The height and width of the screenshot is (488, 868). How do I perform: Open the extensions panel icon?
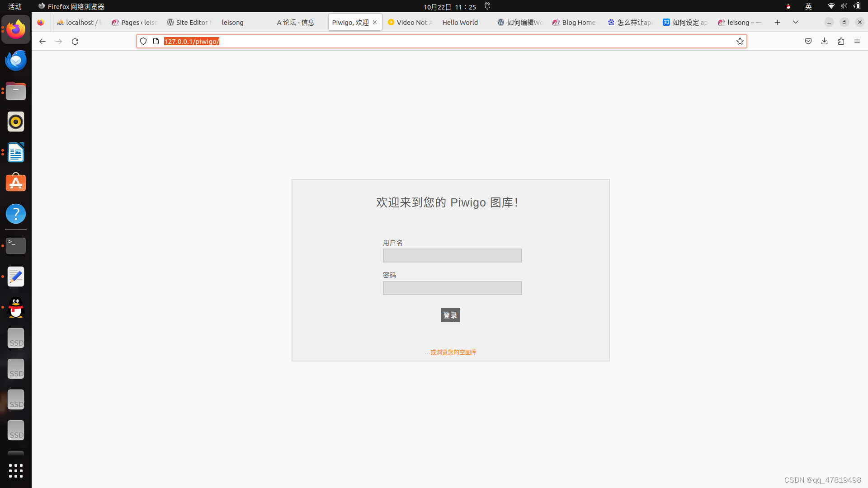[840, 41]
